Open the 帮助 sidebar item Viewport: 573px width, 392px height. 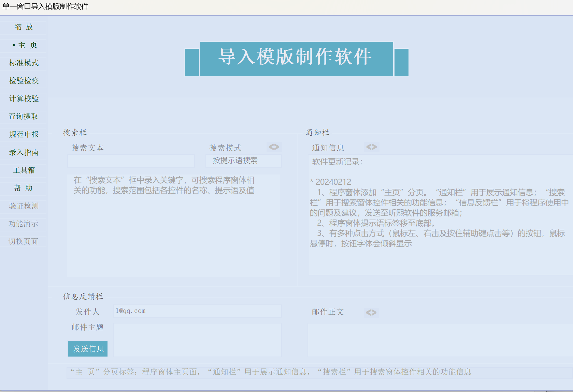[x=24, y=188]
